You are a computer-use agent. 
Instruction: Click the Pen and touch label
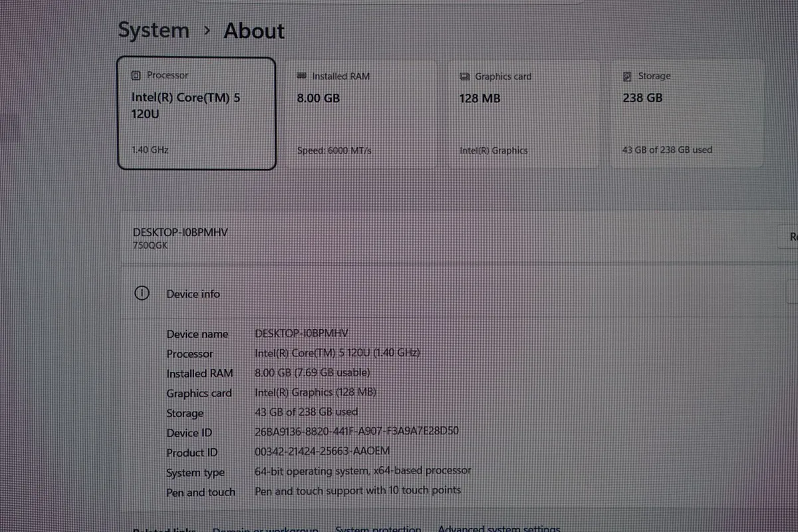pos(201,493)
